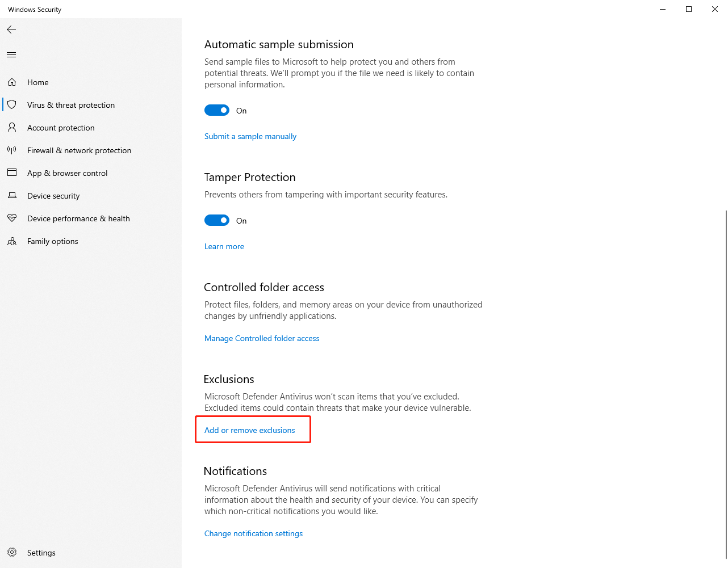Open Firewall & network protection
Screen dimensions: 728x568
91,150
